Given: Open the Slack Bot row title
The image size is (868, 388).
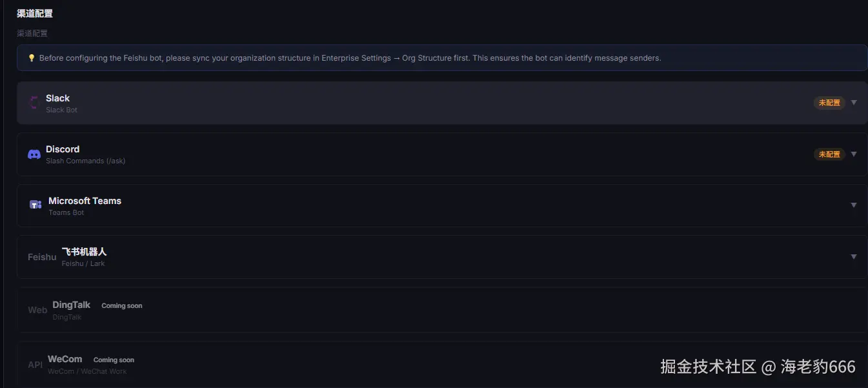Looking at the screenshot, I should [x=57, y=98].
